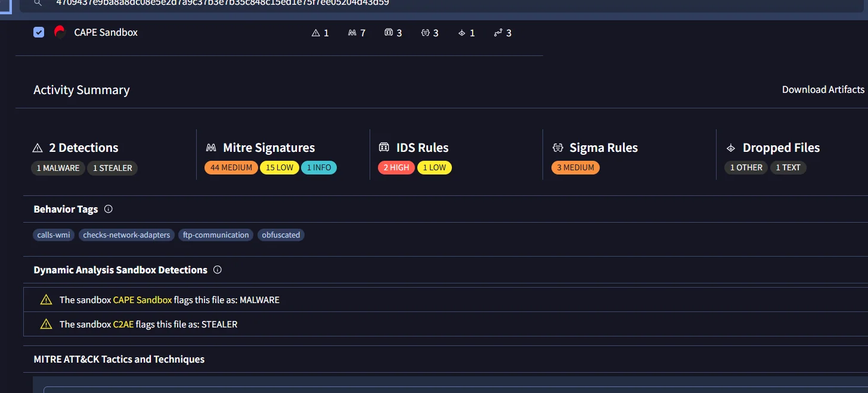Viewport: 868px width, 393px height.
Task: Click the checks-network-adapters tag
Action: (x=126, y=235)
